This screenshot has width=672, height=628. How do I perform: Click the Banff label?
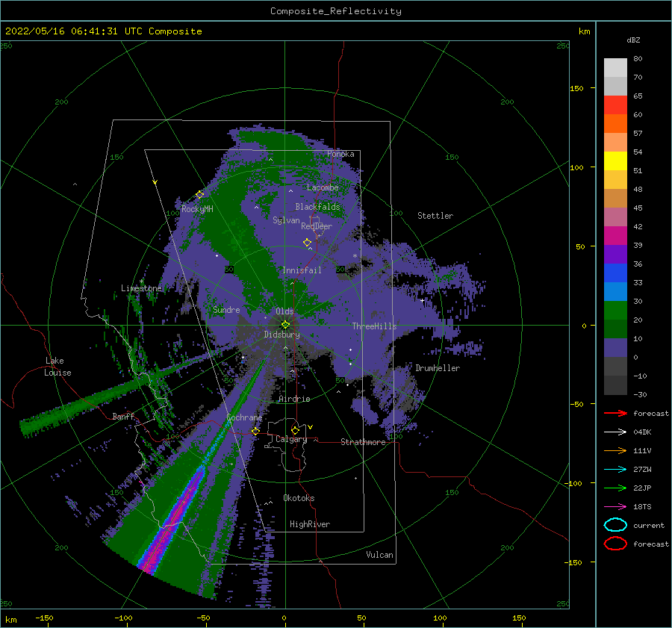(123, 416)
